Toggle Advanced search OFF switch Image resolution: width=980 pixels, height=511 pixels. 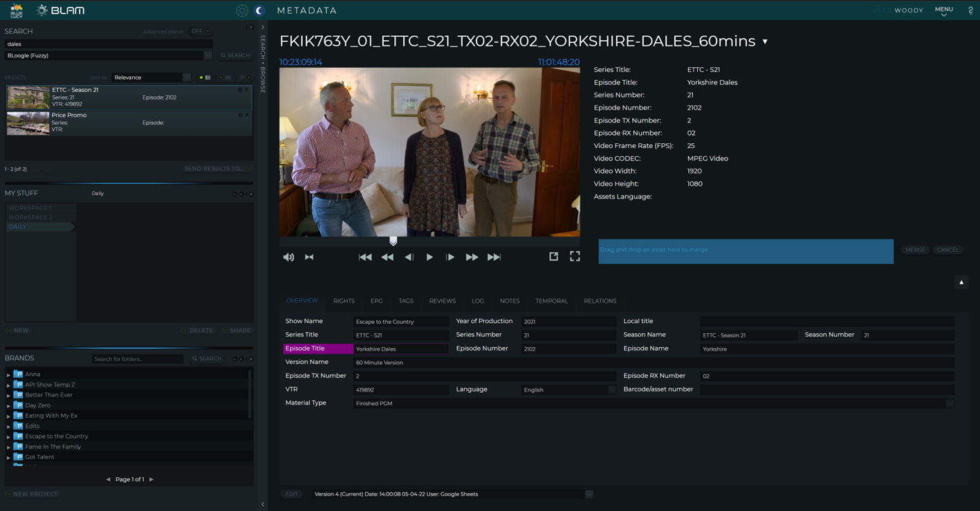click(x=200, y=31)
